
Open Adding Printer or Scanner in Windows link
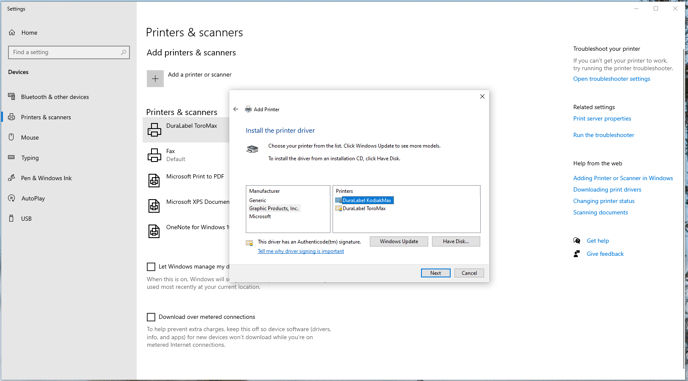[x=623, y=178]
